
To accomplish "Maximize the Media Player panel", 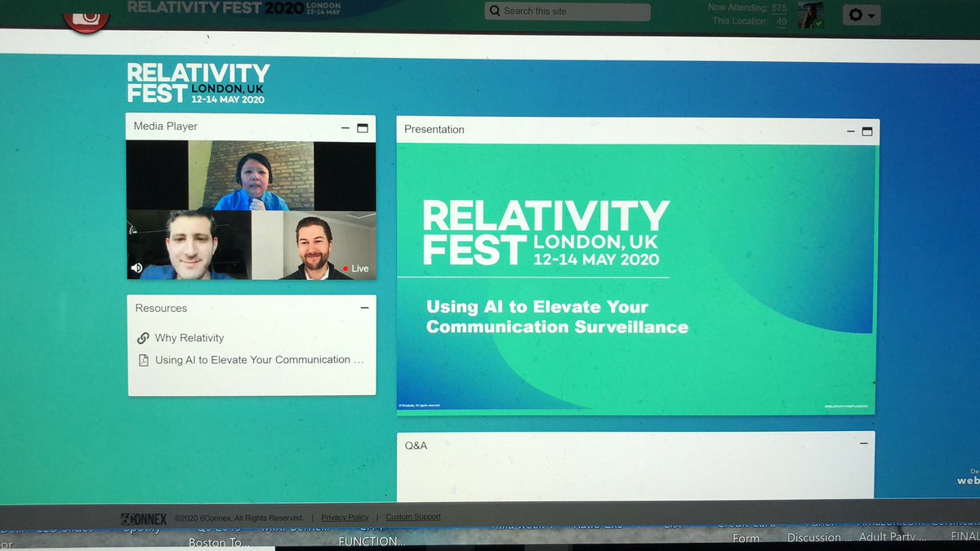I will coord(363,127).
